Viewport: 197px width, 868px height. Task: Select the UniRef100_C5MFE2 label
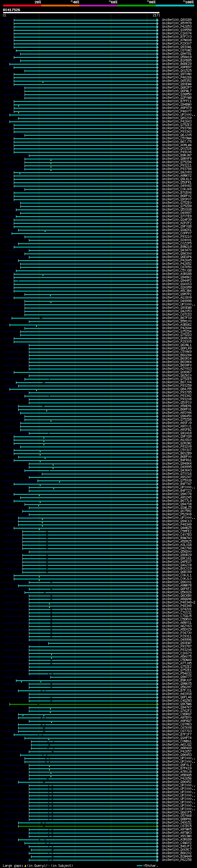(x=177, y=531)
